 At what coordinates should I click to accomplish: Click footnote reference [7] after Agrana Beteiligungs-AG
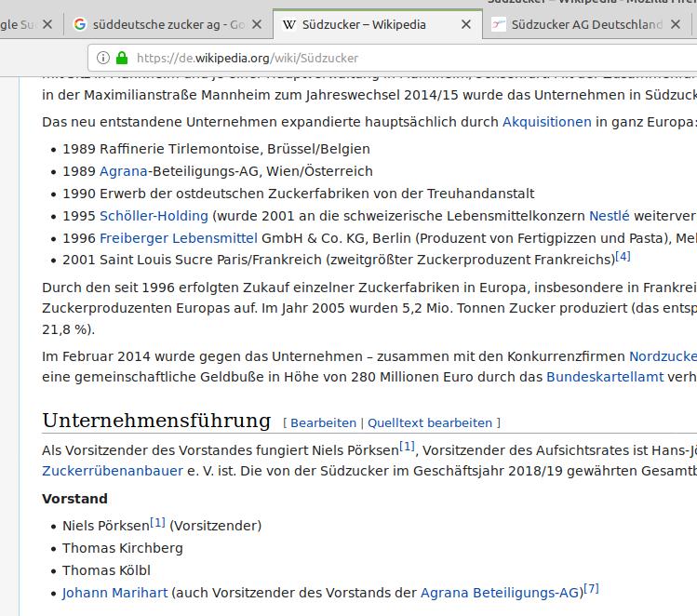click(x=591, y=589)
